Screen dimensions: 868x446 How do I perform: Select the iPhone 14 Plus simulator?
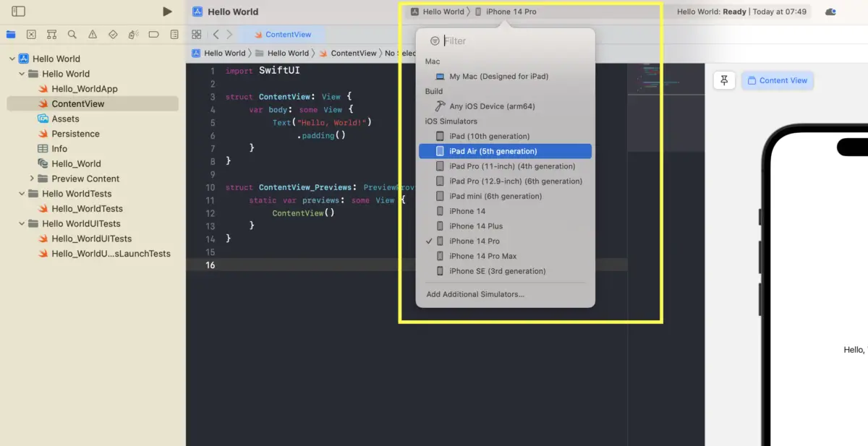506,226
